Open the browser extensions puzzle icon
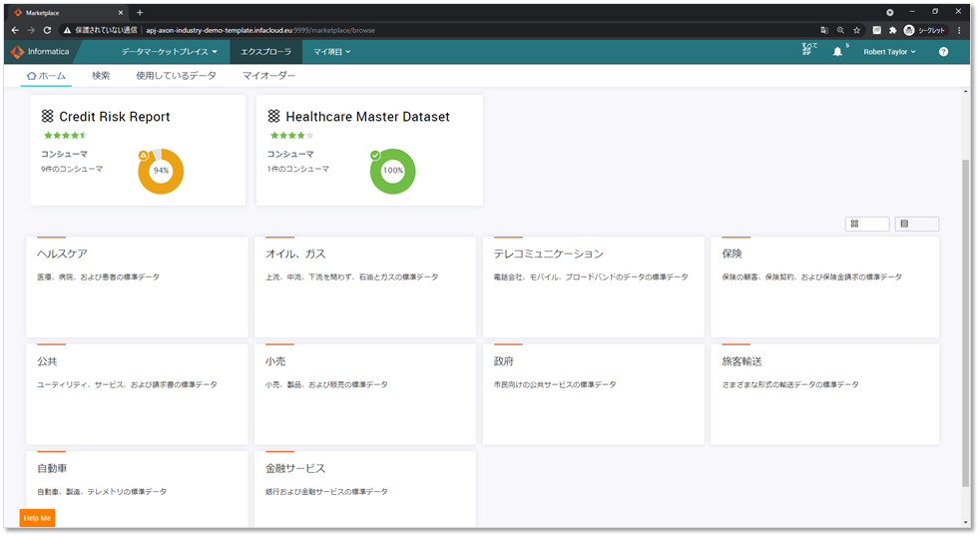980x537 pixels. (x=892, y=30)
